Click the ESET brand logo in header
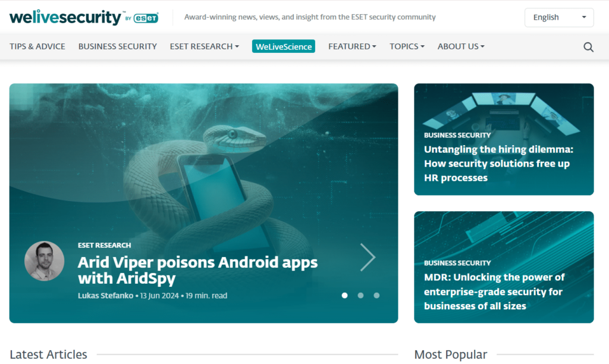Viewport: 609px width, 364px height. pyautogui.click(x=145, y=17)
